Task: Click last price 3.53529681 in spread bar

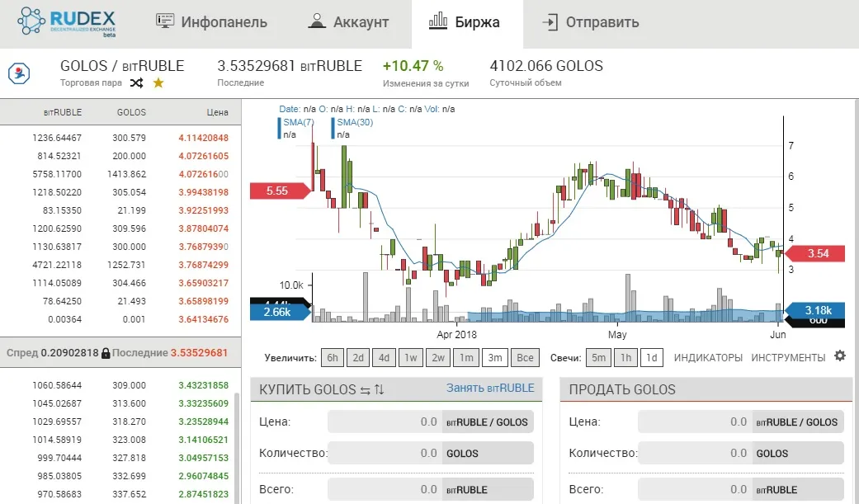Action: pos(199,353)
